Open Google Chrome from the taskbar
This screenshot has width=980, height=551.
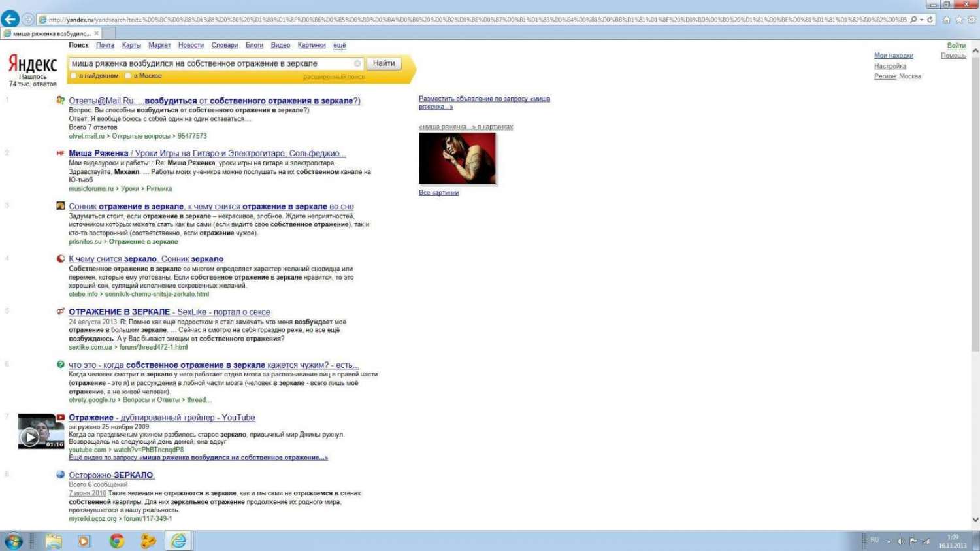coord(117,541)
